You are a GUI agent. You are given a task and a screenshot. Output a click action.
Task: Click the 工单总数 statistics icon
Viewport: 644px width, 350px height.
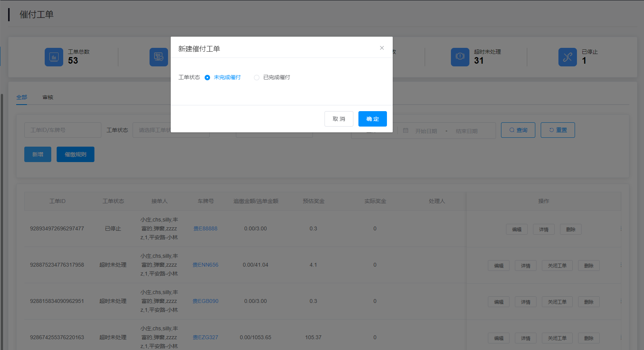click(x=54, y=57)
